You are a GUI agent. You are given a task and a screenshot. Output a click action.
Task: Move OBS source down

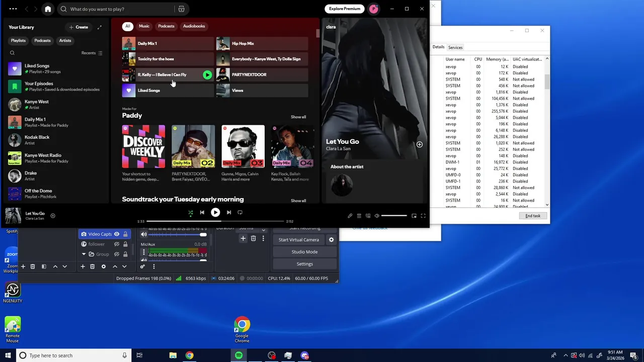pyautogui.click(x=124, y=266)
